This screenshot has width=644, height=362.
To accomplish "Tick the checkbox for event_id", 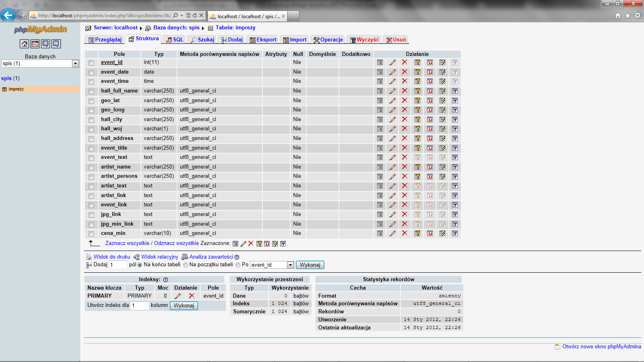I will pos(91,63).
